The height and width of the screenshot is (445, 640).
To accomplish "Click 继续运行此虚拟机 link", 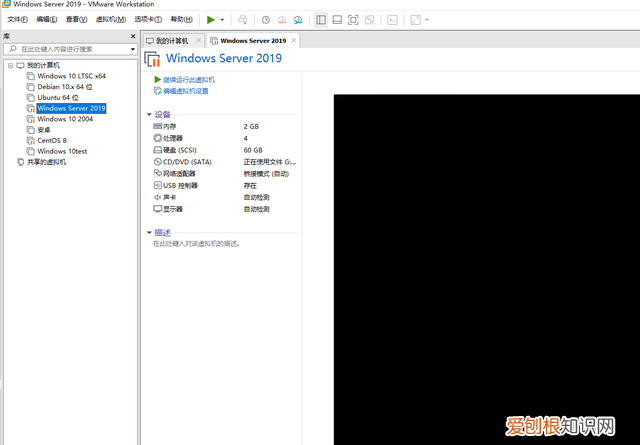I will 189,80.
